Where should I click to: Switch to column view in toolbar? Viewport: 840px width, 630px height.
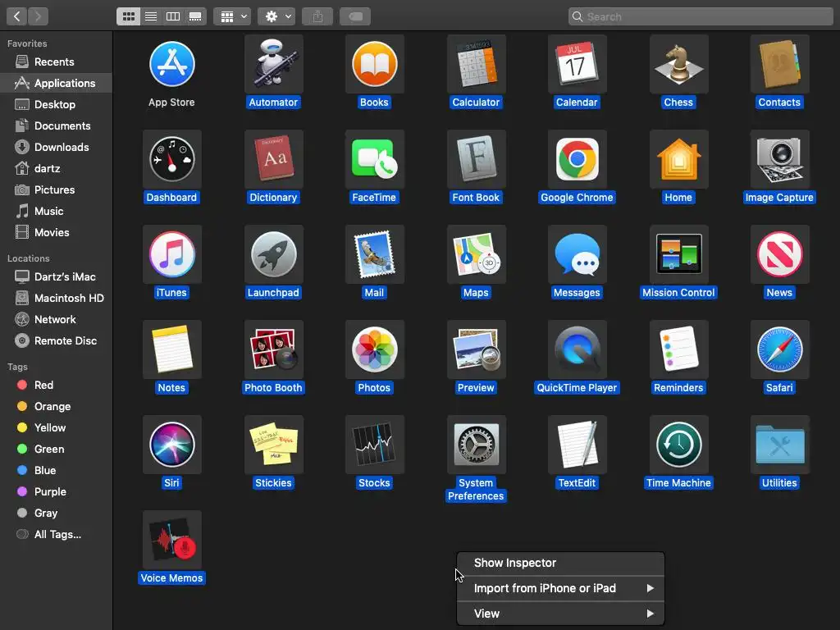(173, 16)
